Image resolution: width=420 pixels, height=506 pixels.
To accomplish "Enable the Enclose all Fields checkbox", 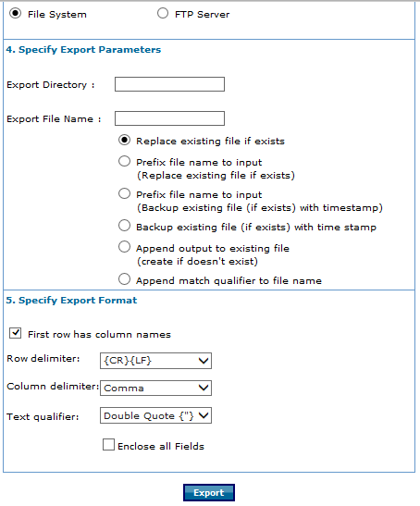I will coord(108,444).
